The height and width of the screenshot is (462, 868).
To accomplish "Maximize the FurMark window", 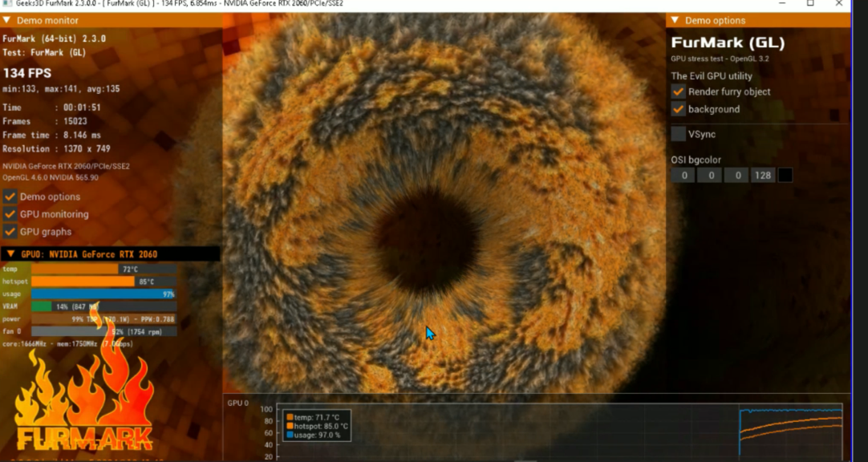I will coord(810,3).
